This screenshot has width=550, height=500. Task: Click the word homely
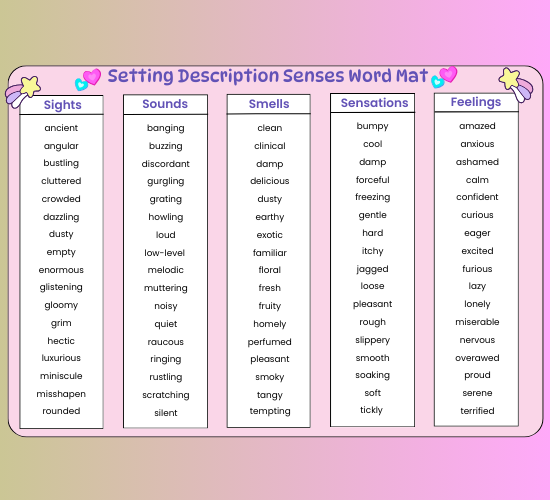270,324
